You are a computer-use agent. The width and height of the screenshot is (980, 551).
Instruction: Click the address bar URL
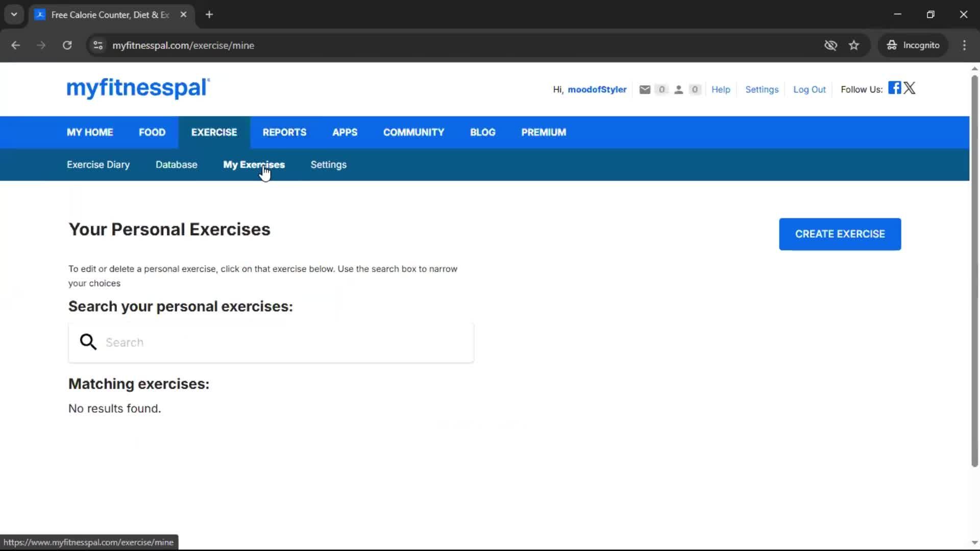click(x=183, y=45)
